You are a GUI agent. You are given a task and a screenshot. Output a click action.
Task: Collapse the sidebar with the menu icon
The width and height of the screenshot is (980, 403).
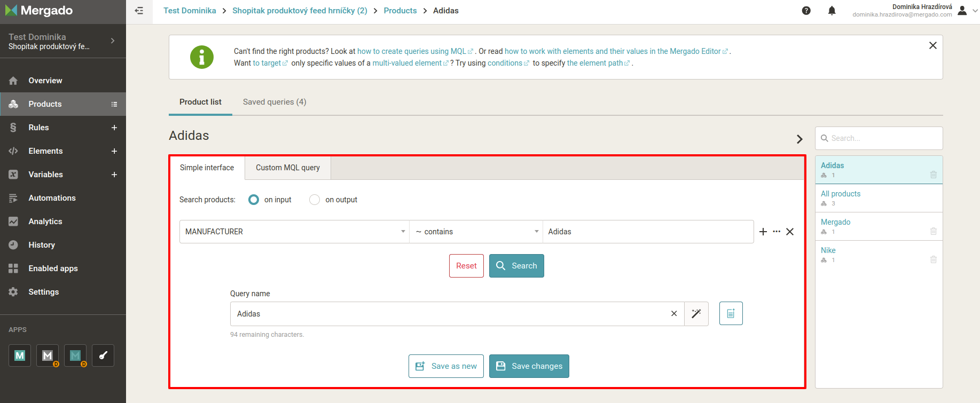click(139, 11)
